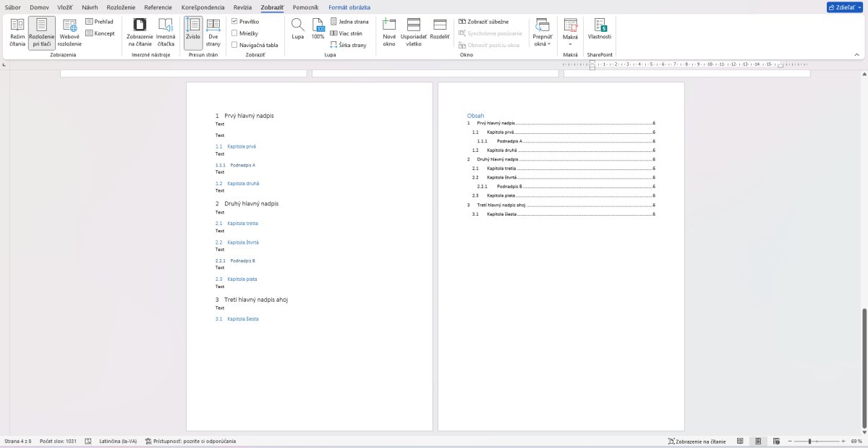Enable Navigačná tabla checkbox
The image size is (868, 448).
click(x=234, y=45)
